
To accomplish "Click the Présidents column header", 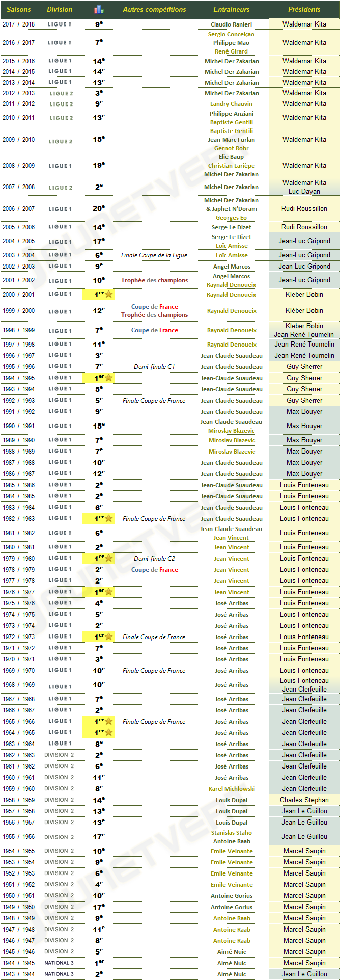I will 304,9.
